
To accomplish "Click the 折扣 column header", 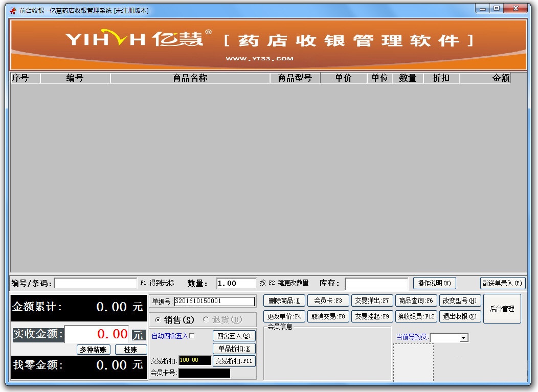I will (441, 78).
